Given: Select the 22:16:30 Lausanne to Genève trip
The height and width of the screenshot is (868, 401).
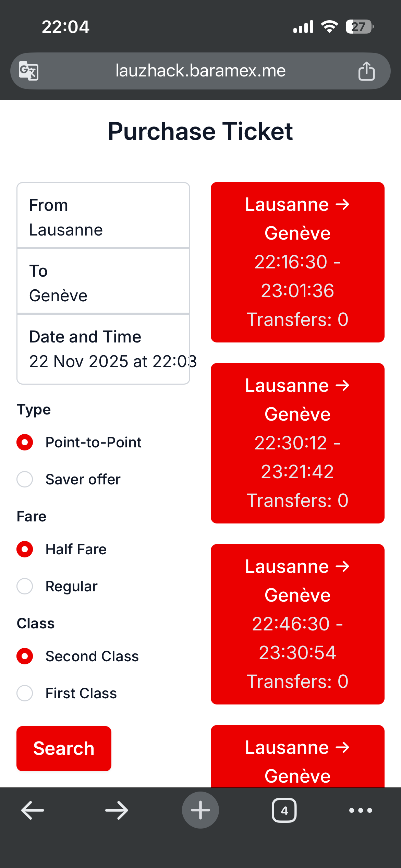Looking at the screenshot, I should (x=297, y=262).
